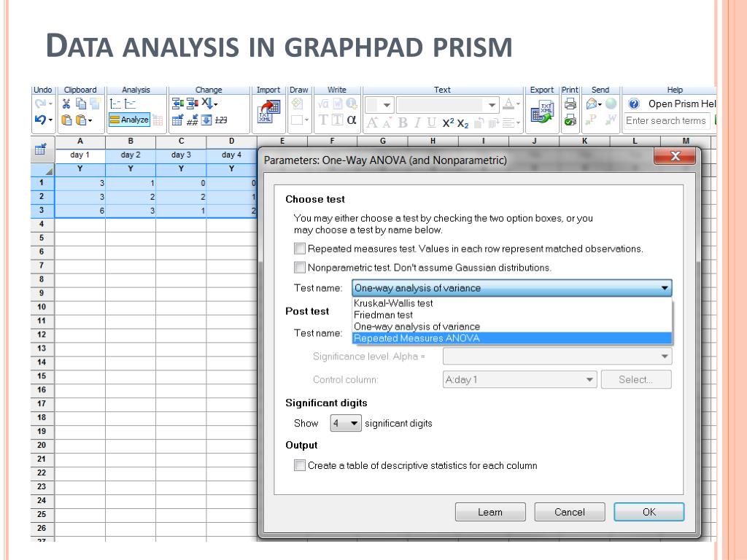Check Create a table of descriptive statistics
747x560 pixels.
(300, 465)
